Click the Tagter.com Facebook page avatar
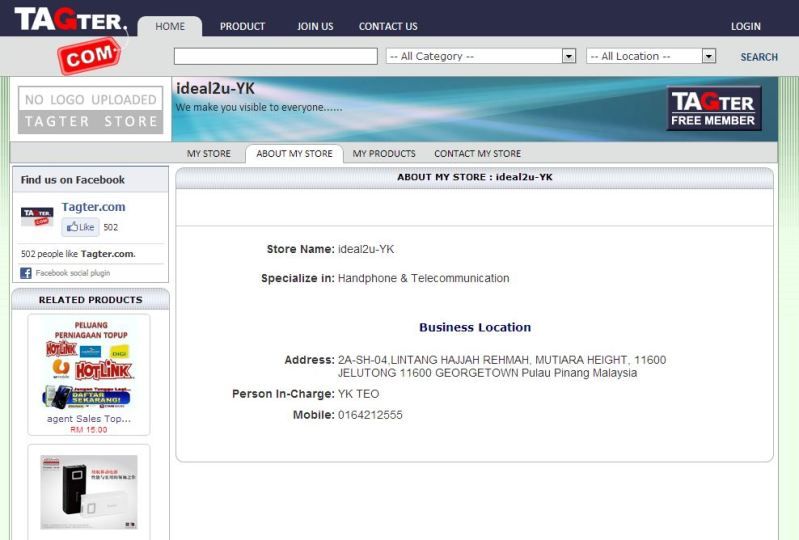 tap(37, 216)
